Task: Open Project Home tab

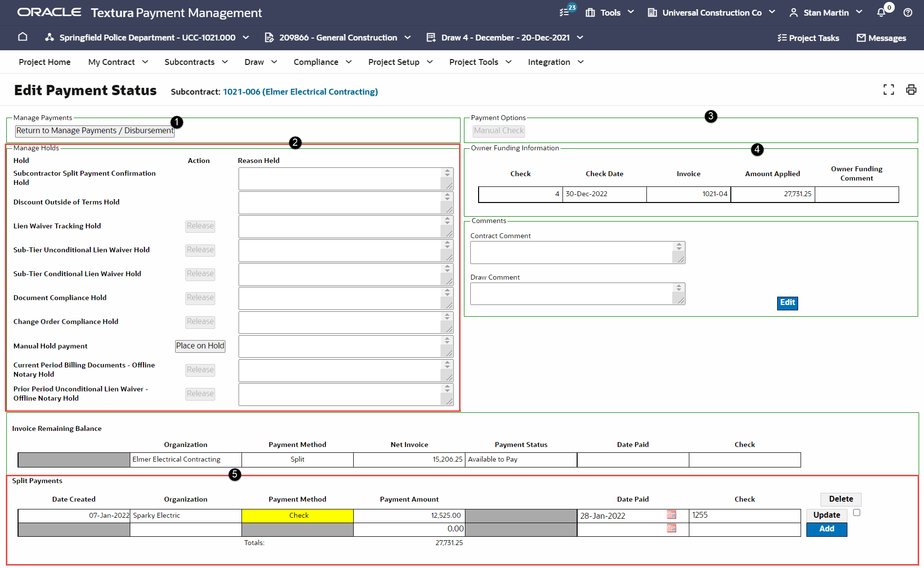Action: click(44, 62)
